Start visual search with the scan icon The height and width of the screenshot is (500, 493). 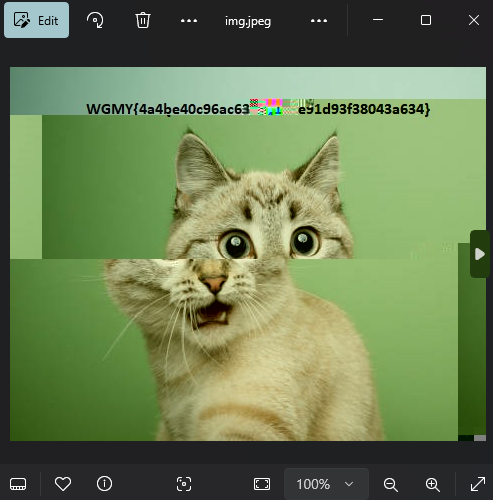coord(184,484)
